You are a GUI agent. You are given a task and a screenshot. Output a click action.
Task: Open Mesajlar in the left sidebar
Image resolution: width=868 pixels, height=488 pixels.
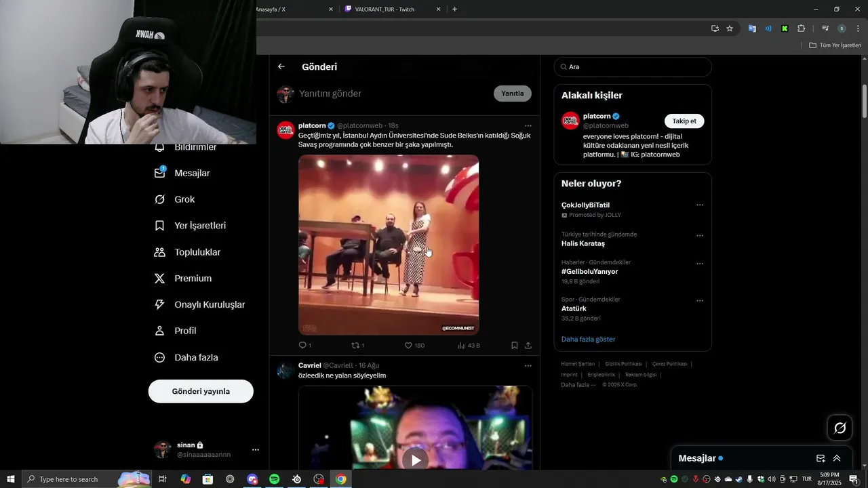tap(182, 174)
